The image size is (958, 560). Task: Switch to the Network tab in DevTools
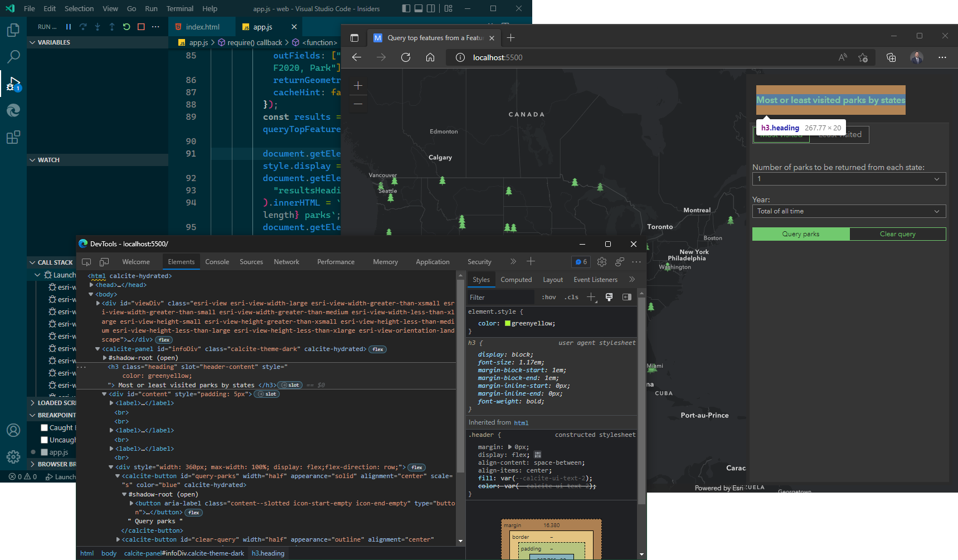point(286,261)
